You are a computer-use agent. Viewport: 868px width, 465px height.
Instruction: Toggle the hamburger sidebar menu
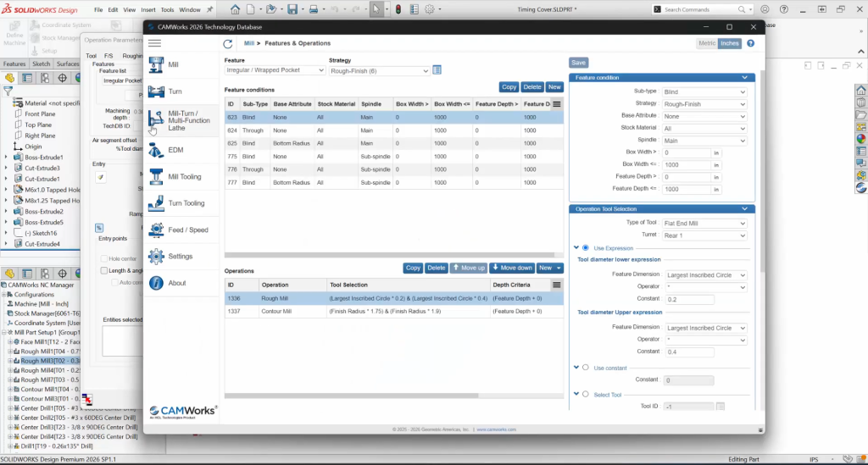(x=154, y=43)
